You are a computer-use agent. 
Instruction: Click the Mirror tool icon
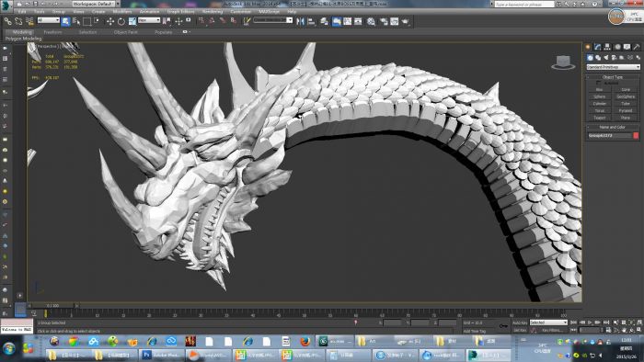[x=301, y=21]
